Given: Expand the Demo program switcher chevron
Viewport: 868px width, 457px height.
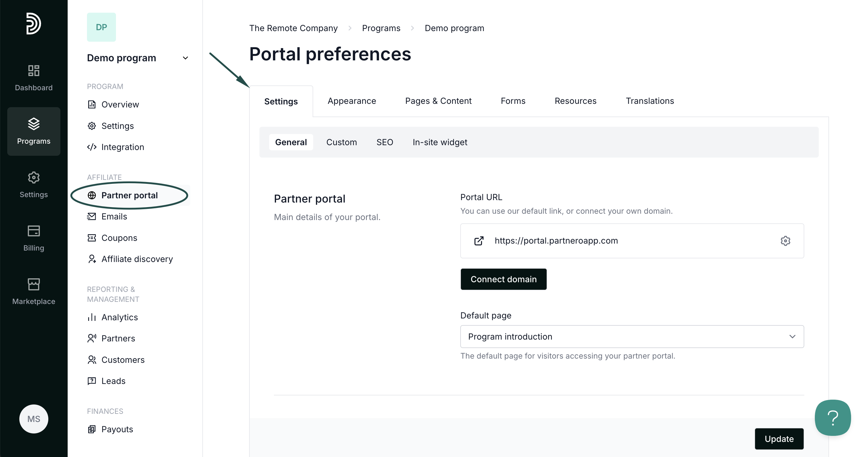Looking at the screenshot, I should coord(185,58).
